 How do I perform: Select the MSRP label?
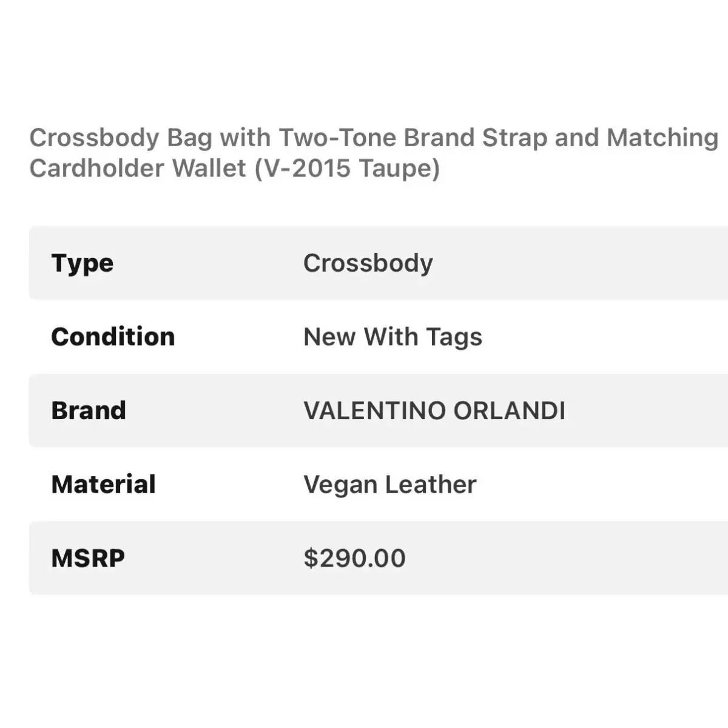coord(88,559)
